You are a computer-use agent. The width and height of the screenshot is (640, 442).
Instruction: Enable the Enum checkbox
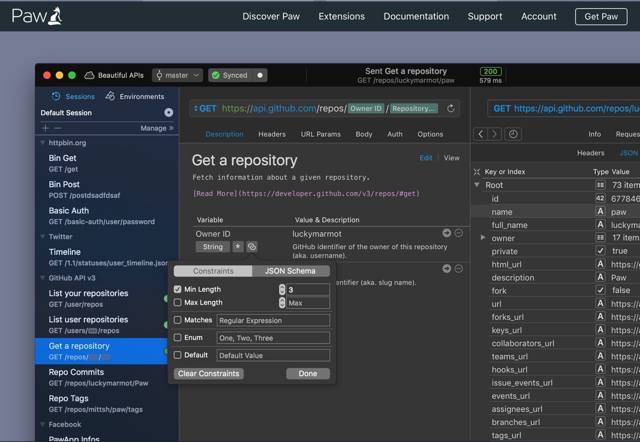click(x=178, y=338)
